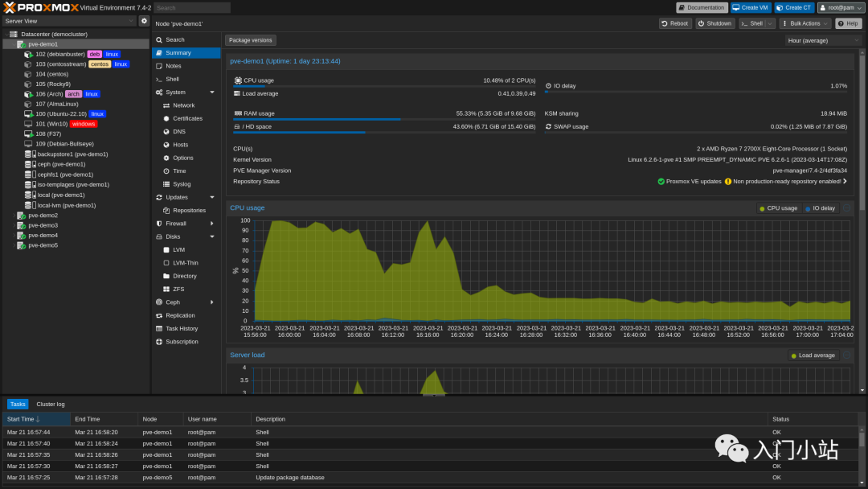Viewport: 868px width, 489px height.
Task: Open the Summary menu item
Action: tap(186, 53)
